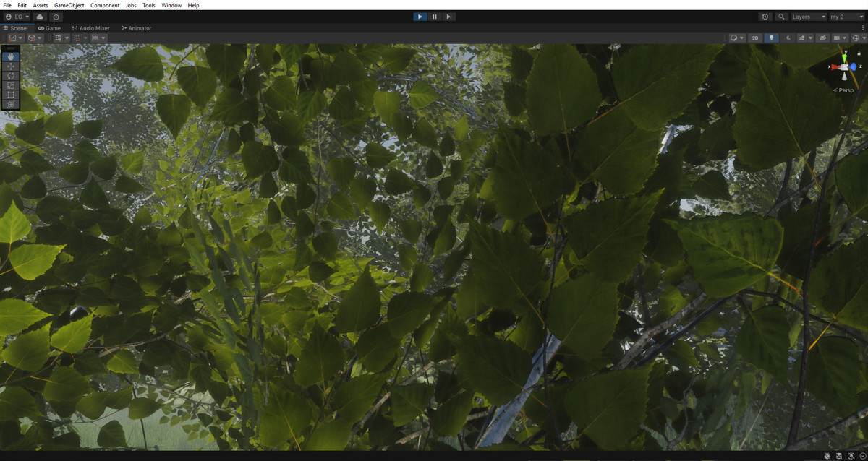Open the Window menu

(171, 5)
